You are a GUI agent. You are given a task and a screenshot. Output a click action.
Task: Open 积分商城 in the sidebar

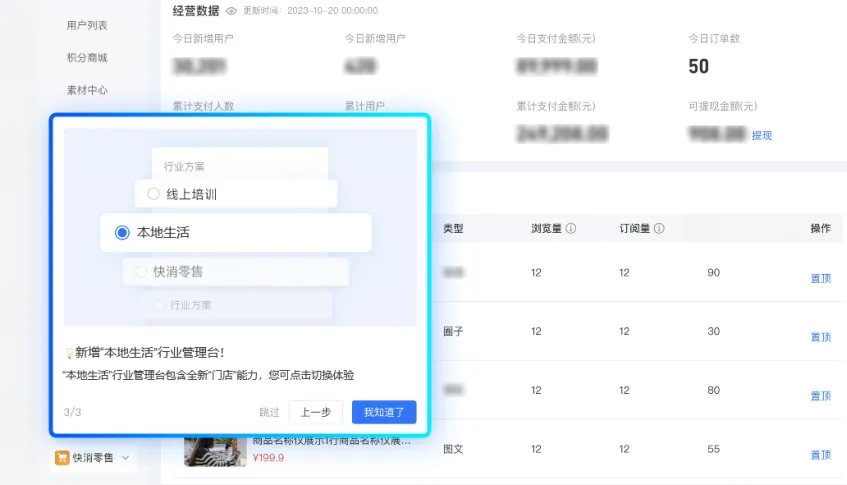click(87, 58)
